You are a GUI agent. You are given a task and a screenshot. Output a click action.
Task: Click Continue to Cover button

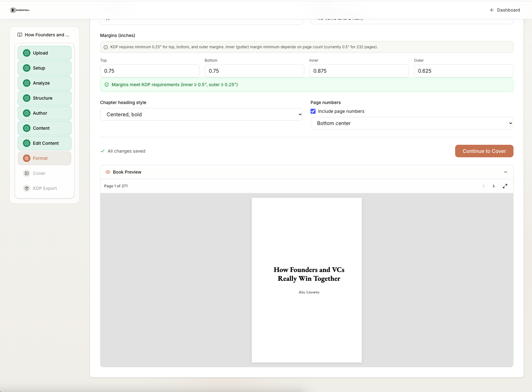484,151
